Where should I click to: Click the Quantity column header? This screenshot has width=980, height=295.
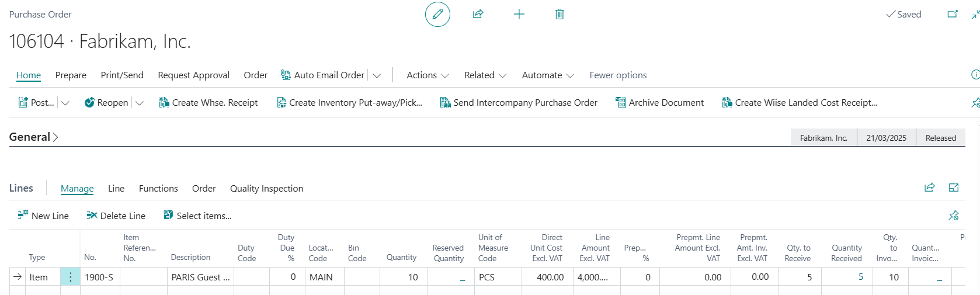[x=402, y=258]
